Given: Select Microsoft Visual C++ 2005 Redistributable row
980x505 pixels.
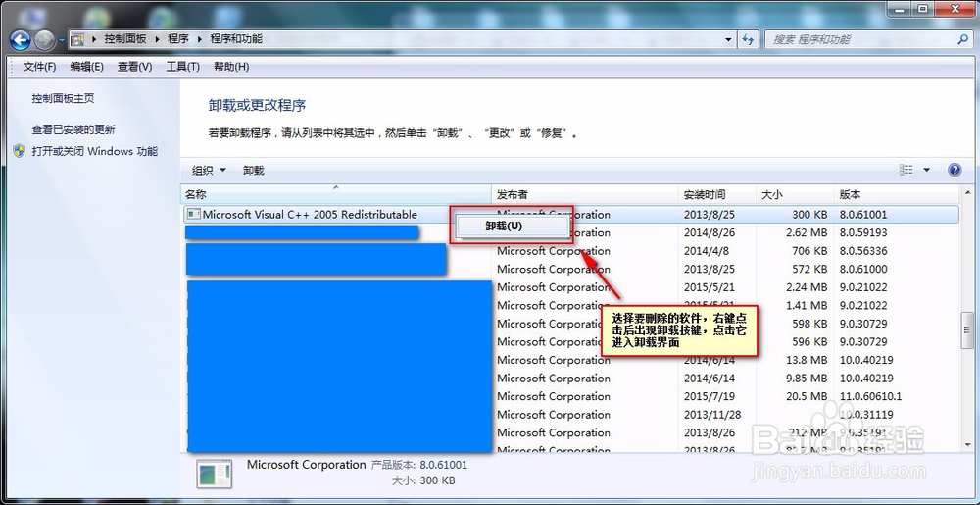Looking at the screenshot, I should click(570, 215).
